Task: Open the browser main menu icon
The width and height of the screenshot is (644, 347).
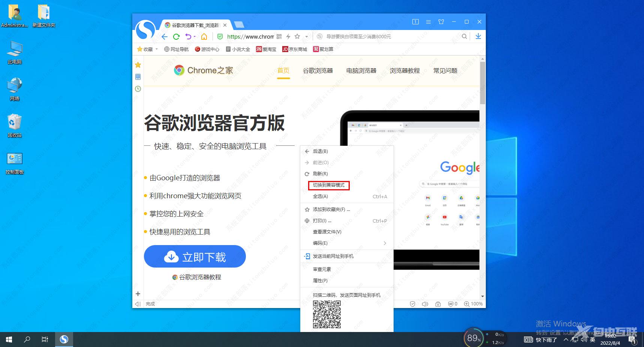Action: tap(428, 22)
